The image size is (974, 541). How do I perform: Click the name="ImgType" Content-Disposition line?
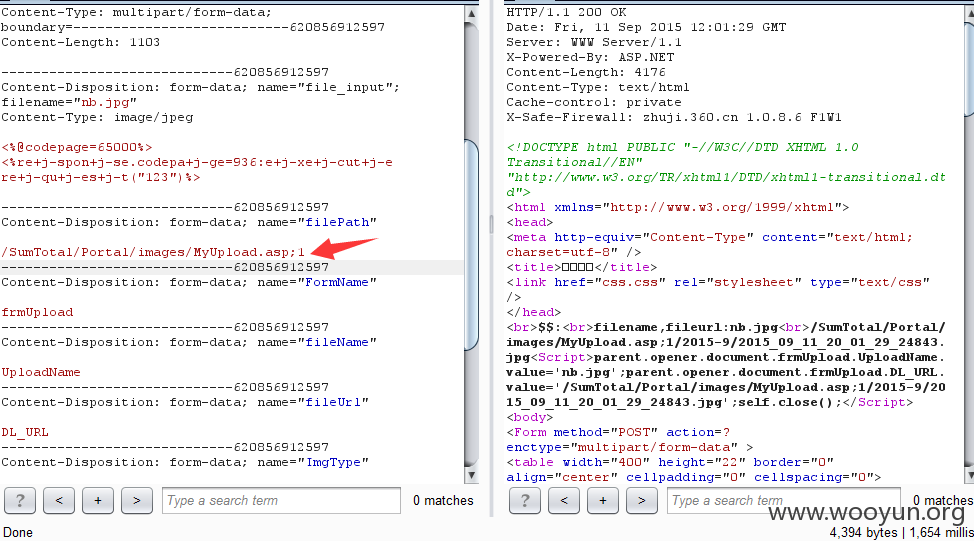[185, 462]
